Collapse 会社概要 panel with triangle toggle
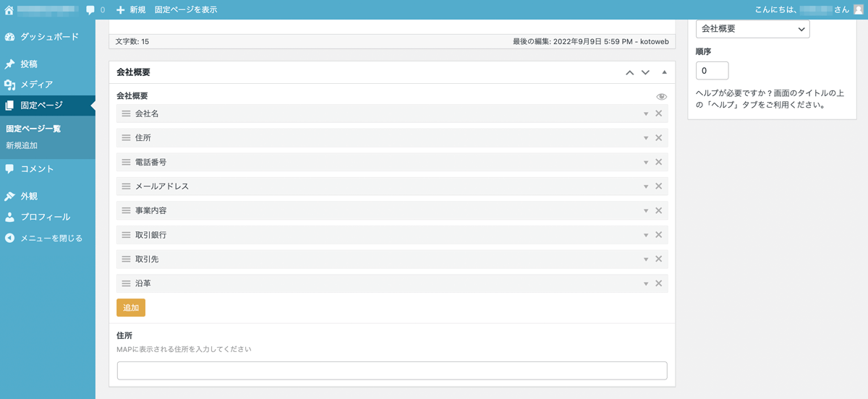 click(665, 73)
